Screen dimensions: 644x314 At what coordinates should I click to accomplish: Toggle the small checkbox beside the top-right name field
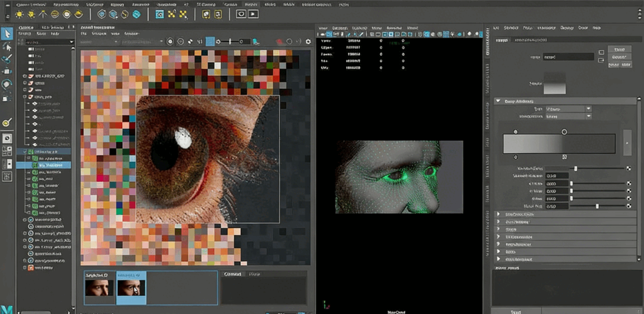601,52
